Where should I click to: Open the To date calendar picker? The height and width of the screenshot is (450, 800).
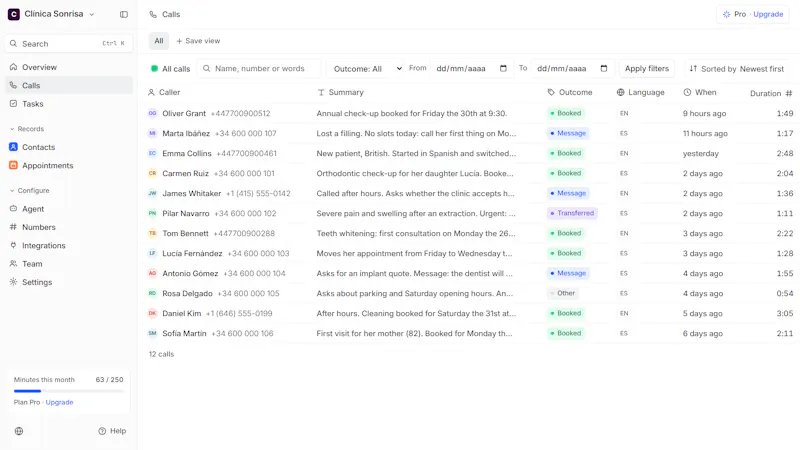[604, 68]
